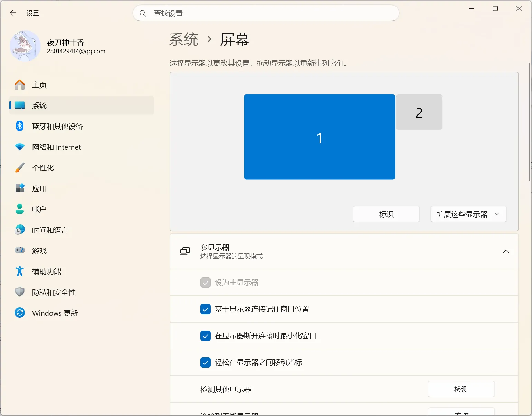The image size is (532, 416).
Task: Click the search magnifier icon
Action: [x=143, y=13]
